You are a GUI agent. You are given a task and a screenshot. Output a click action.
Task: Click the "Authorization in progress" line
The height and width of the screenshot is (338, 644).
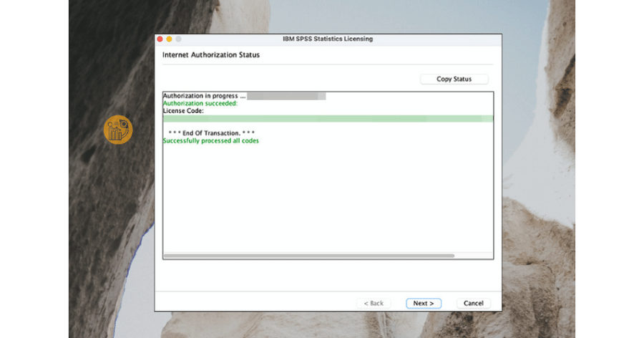click(x=204, y=96)
